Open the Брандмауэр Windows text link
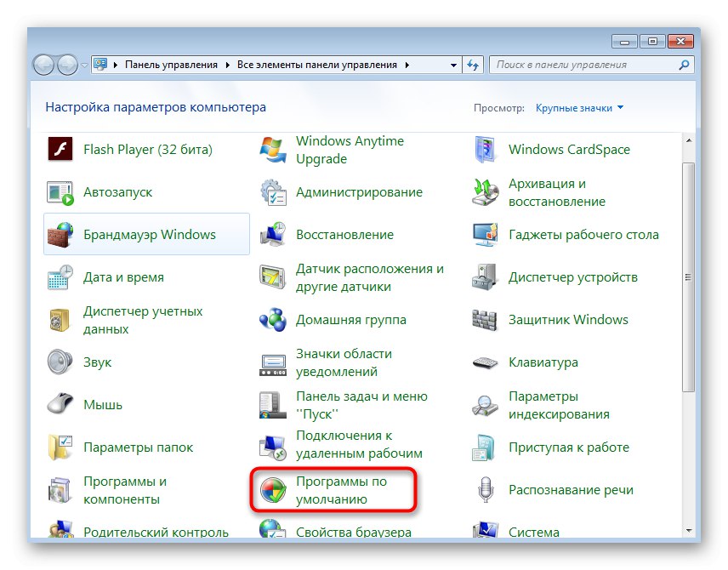728x570 pixels. pyautogui.click(x=150, y=235)
